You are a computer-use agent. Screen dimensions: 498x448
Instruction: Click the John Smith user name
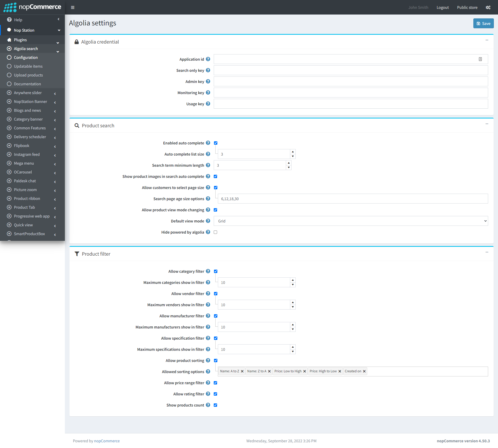[418, 8]
